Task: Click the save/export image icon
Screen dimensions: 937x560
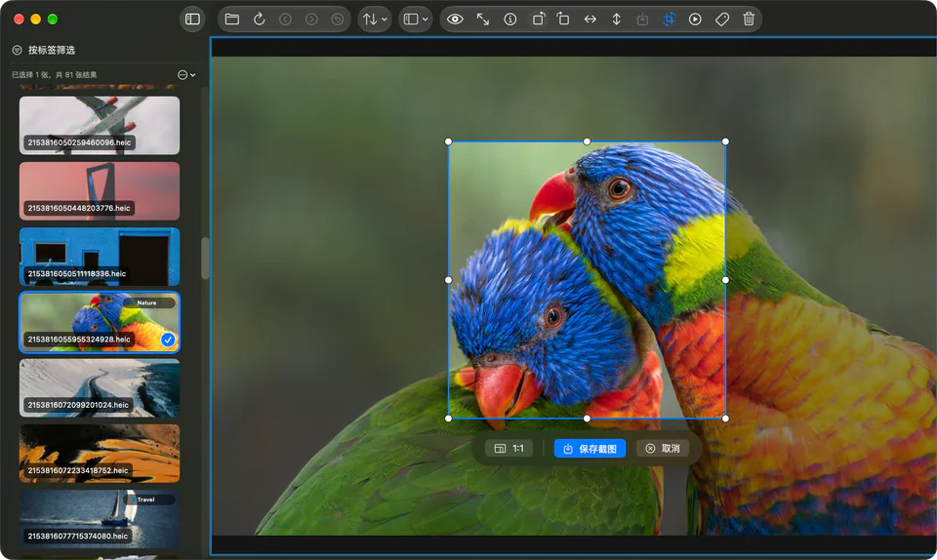Action: tap(642, 20)
